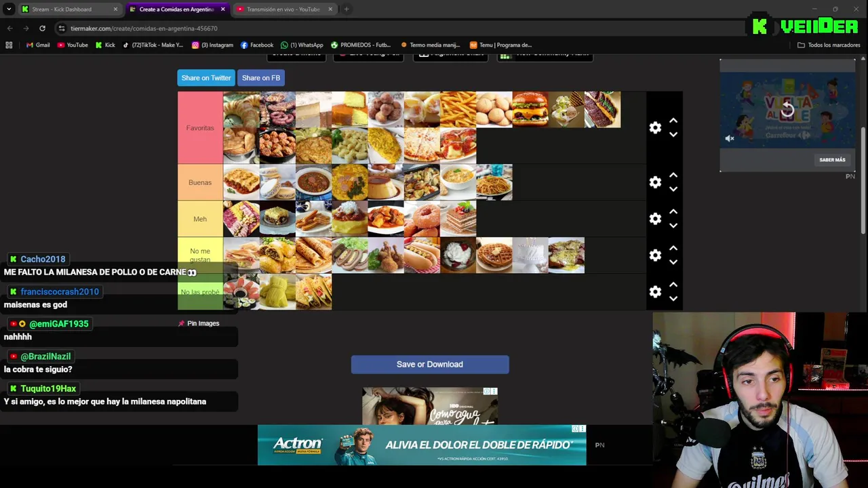This screenshot has width=868, height=488.
Task: Select the waffle image in No me gustan
Action: (494, 256)
